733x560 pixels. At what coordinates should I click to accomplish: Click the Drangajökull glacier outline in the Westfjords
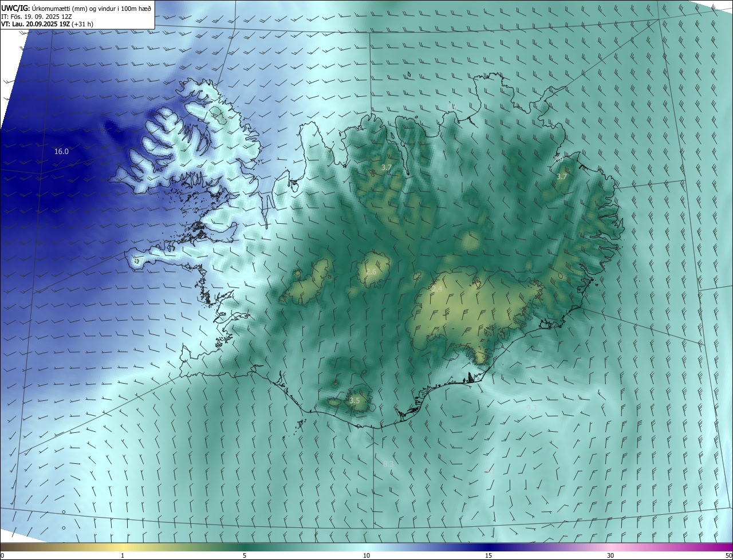click(218, 114)
